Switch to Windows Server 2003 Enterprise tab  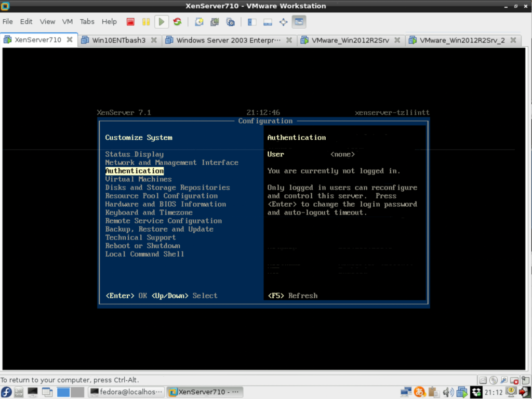(229, 40)
